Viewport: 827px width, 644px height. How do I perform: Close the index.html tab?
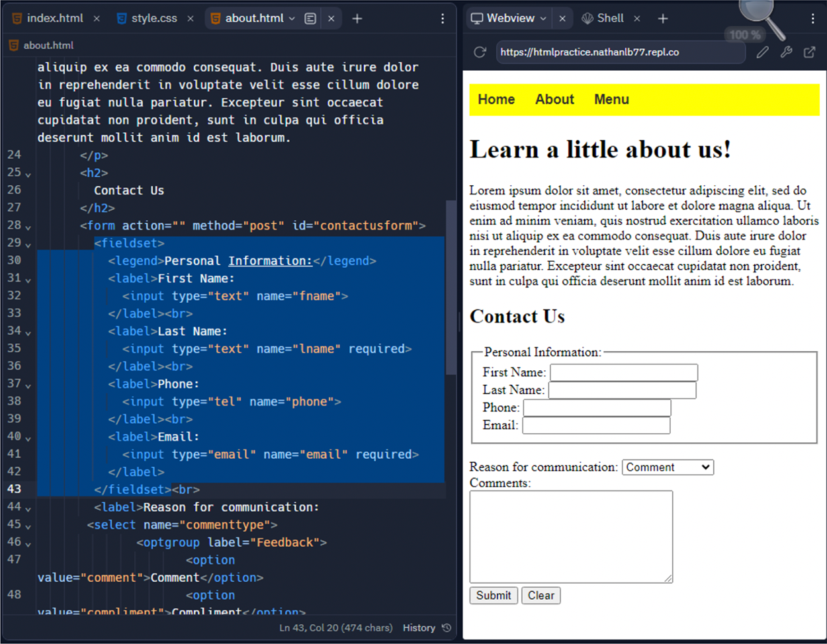[x=97, y=19]
